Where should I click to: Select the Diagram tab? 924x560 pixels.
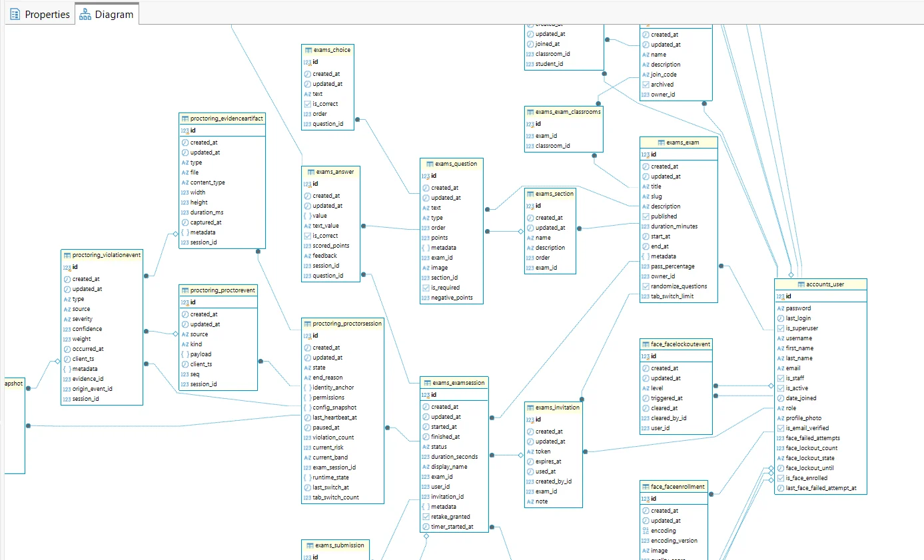click(x=107, y=14)
